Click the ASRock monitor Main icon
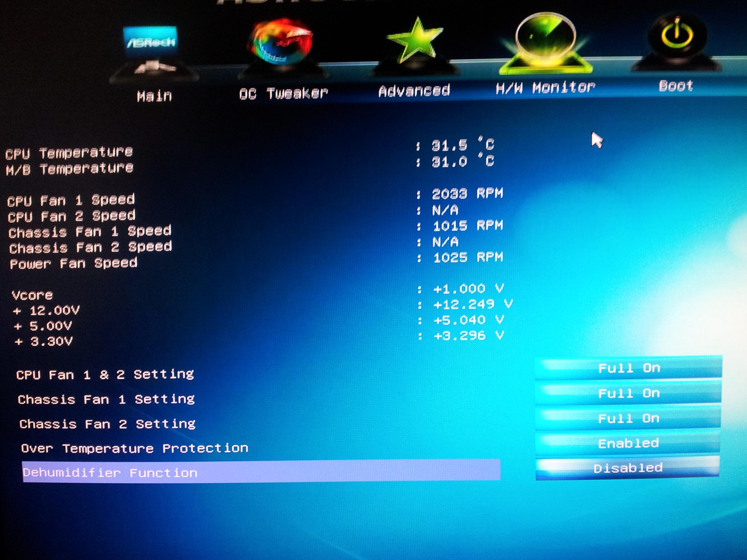Screen dimensions: 747x560 [151, 46]
